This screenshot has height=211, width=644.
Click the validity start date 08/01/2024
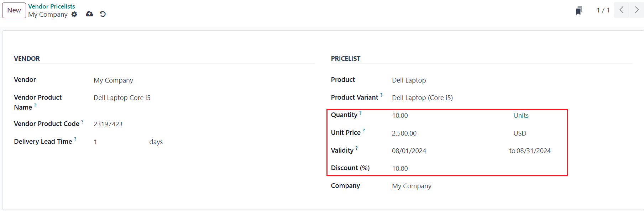click(x=409, y=151)
